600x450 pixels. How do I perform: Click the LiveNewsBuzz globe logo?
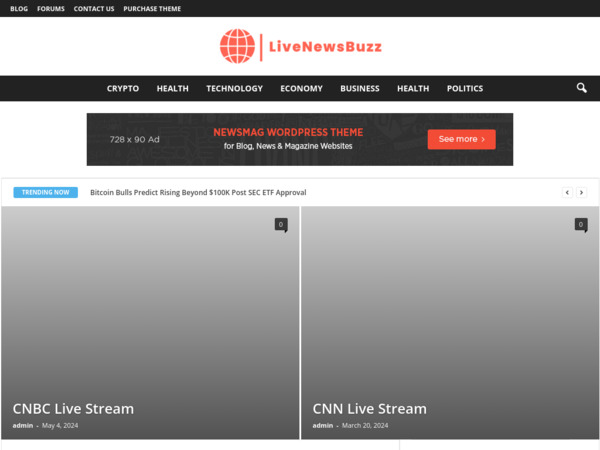237,46
